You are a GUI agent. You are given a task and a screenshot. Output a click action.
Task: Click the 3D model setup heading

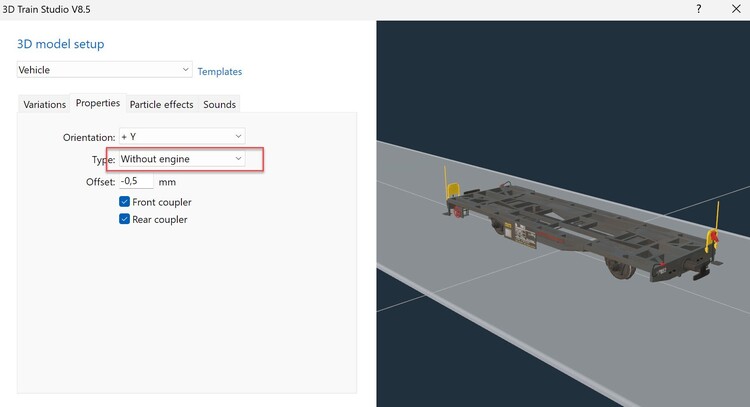tap(61, 44)
